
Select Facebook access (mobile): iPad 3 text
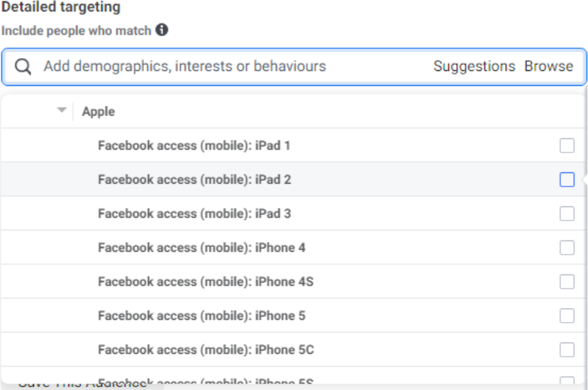pos(194,213)
